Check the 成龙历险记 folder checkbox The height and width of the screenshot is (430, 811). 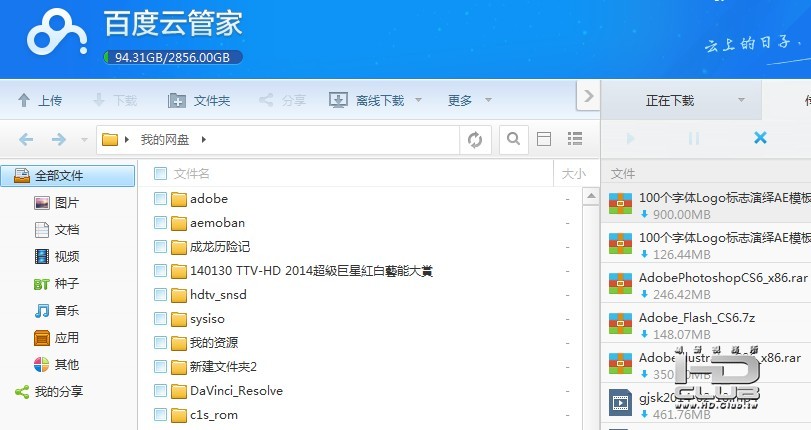point(160,247)
